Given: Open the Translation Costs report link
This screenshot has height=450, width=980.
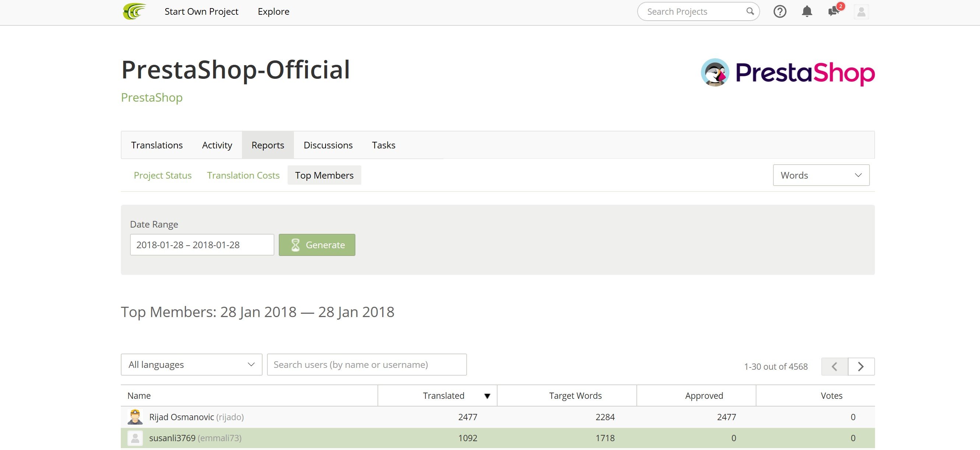Looking at the screenshot, I should pyautogui.click(x=243, y=175).
